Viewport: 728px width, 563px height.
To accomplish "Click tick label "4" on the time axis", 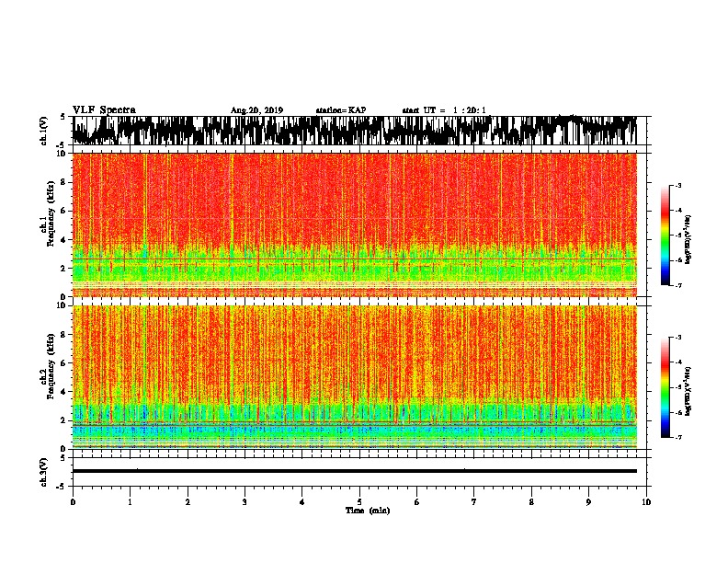I will (301, 501).
